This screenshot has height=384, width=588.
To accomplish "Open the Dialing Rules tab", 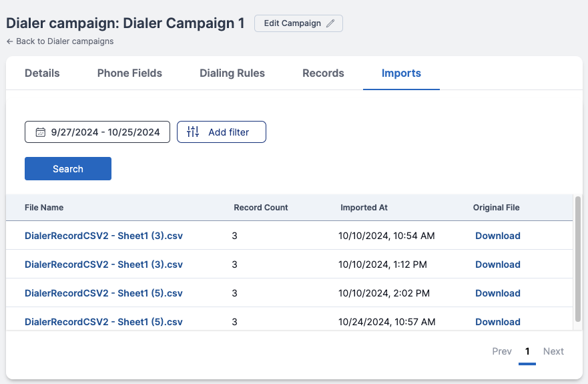I will (x=232, y=73).
